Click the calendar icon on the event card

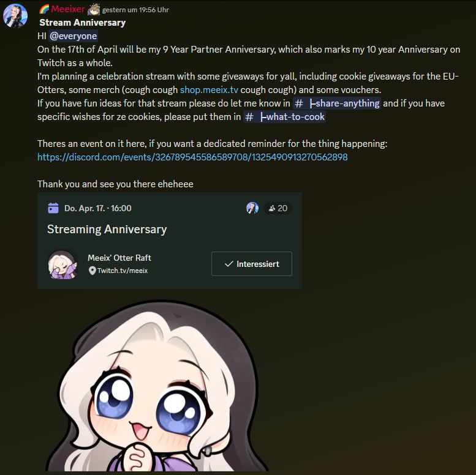[x=53, y=208]
